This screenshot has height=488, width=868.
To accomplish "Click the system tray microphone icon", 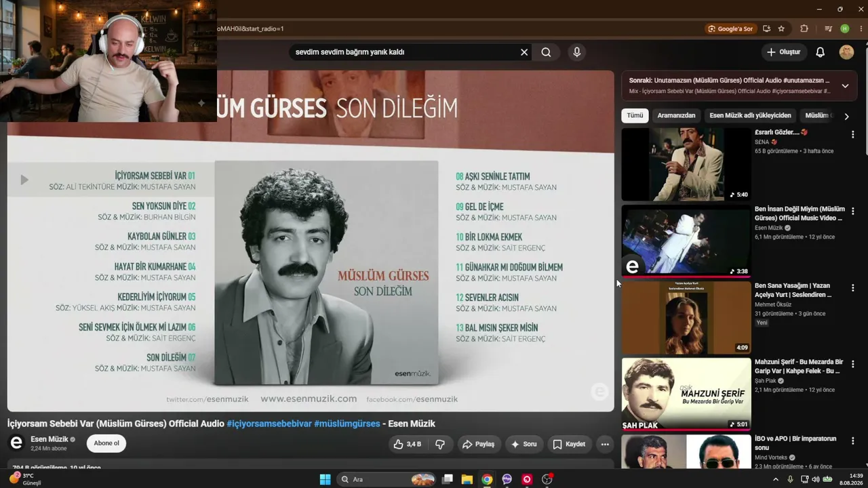I will 790,479.
